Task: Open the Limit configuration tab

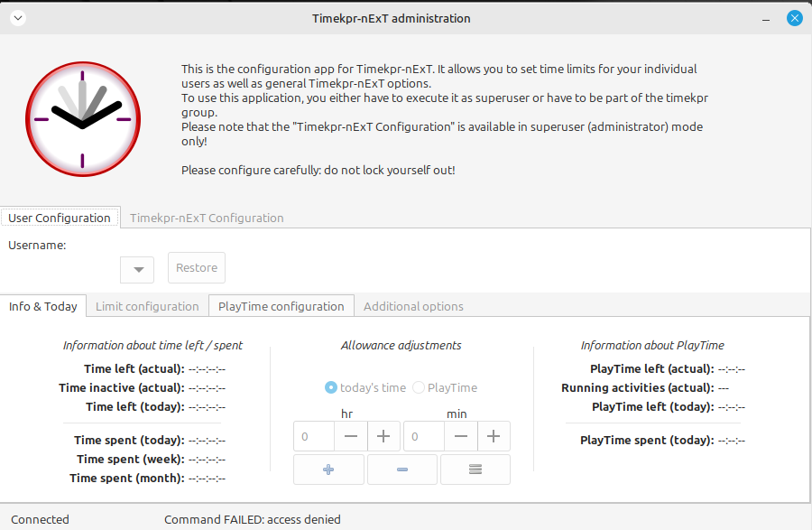Action: pyautogui.click(x=147, y=306)
